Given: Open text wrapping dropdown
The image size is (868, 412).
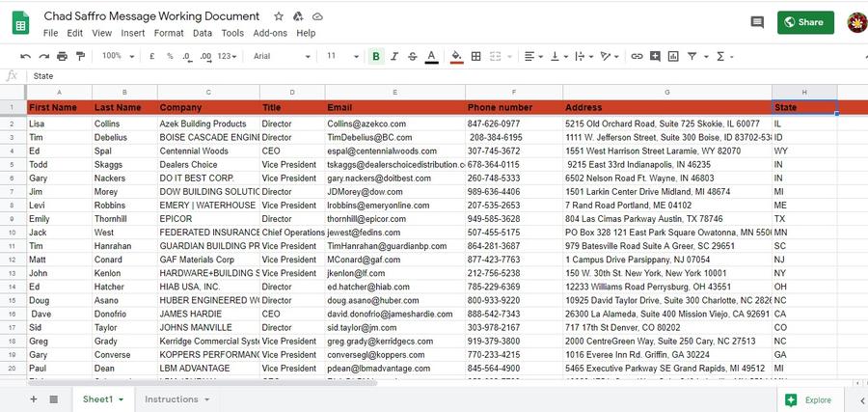Looking at the screenshot, I should click(583, 56).
